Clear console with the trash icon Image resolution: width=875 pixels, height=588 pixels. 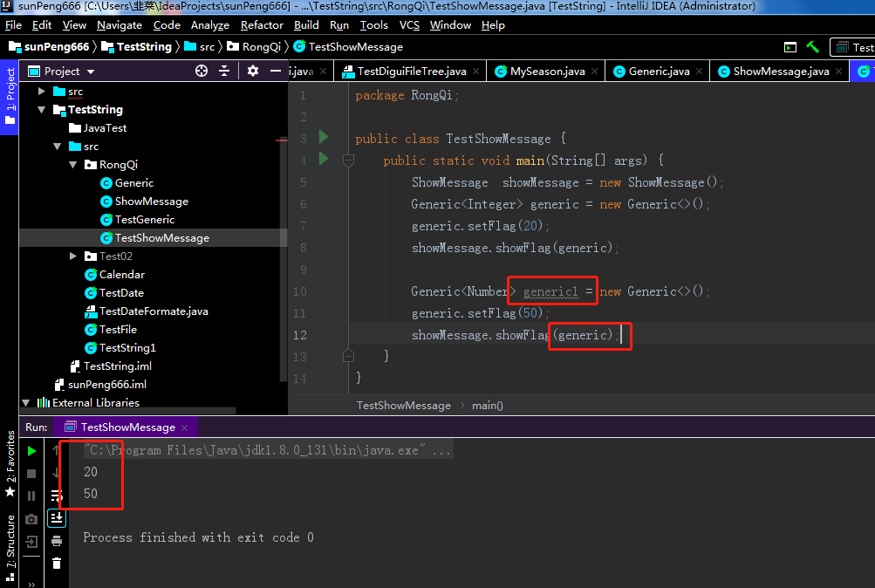point(57,563)
